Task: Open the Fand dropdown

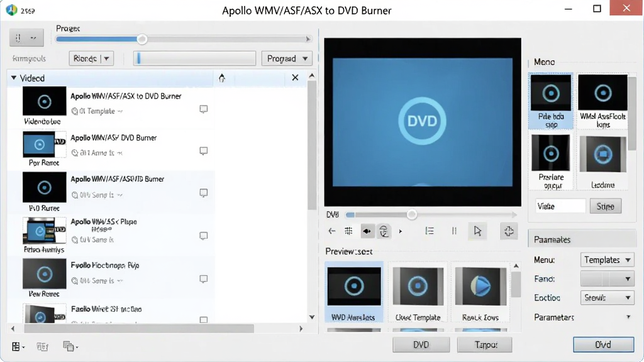Action: [x=607, y=278]
